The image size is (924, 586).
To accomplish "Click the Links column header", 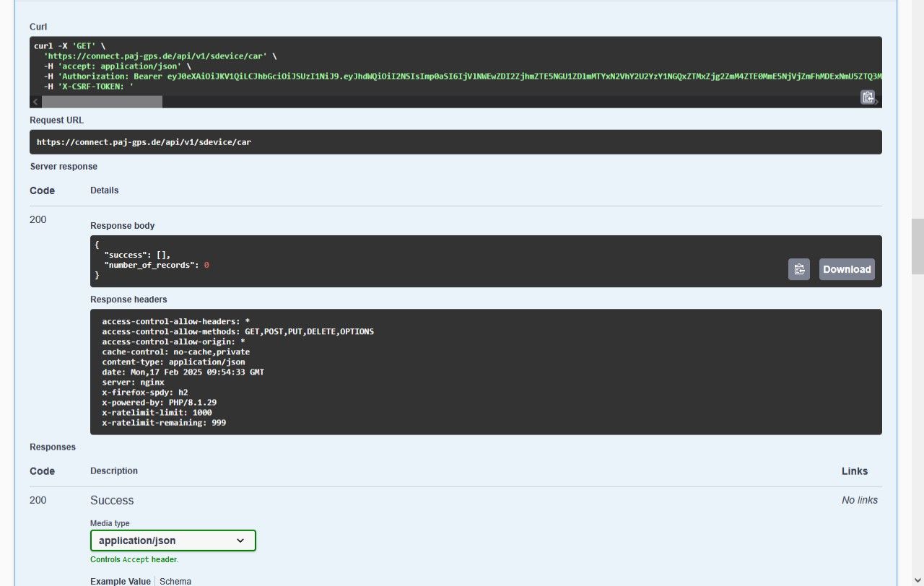I will [855, 471].
